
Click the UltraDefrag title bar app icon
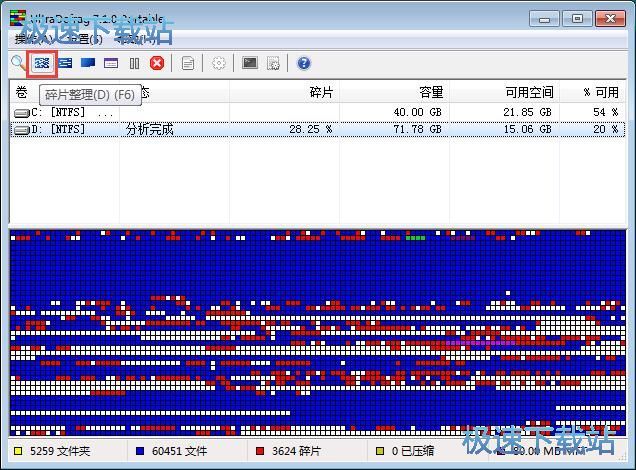[x=18, y=18]
